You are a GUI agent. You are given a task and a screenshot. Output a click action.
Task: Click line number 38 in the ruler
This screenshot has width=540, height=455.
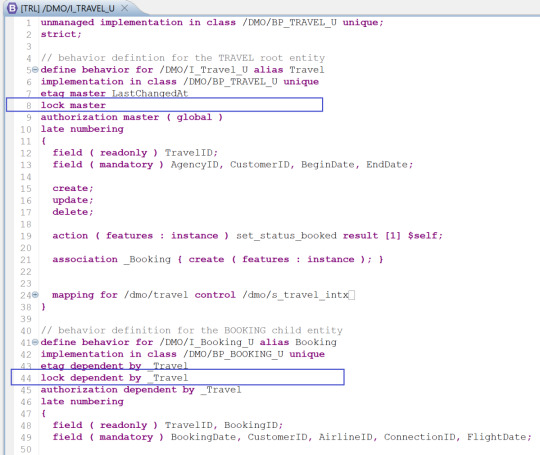point(26,307)
